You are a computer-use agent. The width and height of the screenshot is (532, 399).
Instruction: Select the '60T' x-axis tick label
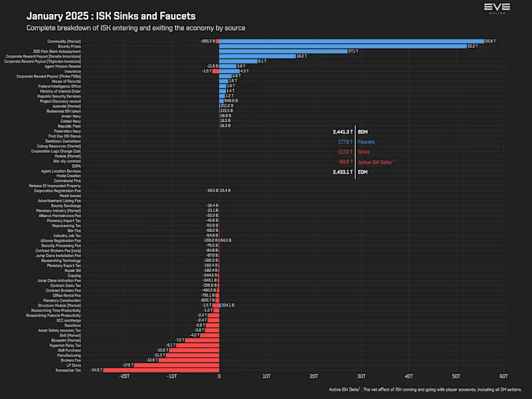(x=503, y=376)
